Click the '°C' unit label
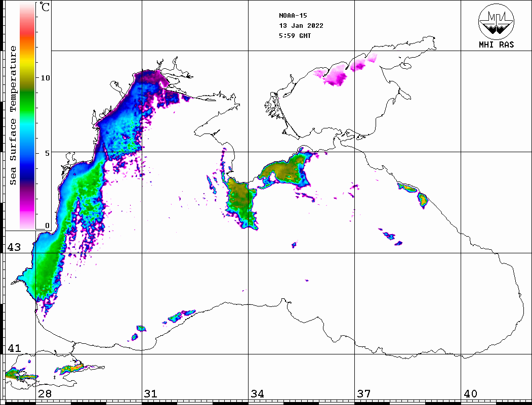532x405 pixels. 45,7
